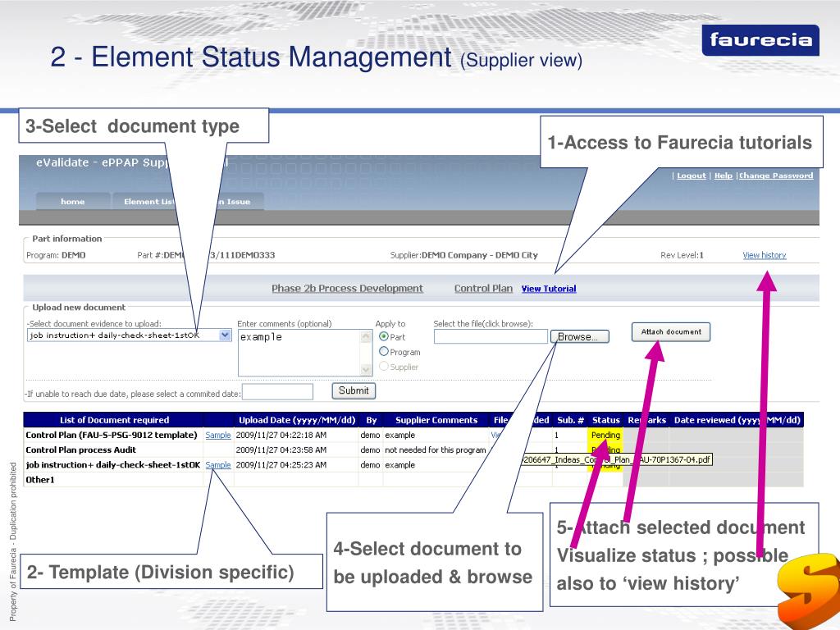Open the home tab

tap(73, 202)
